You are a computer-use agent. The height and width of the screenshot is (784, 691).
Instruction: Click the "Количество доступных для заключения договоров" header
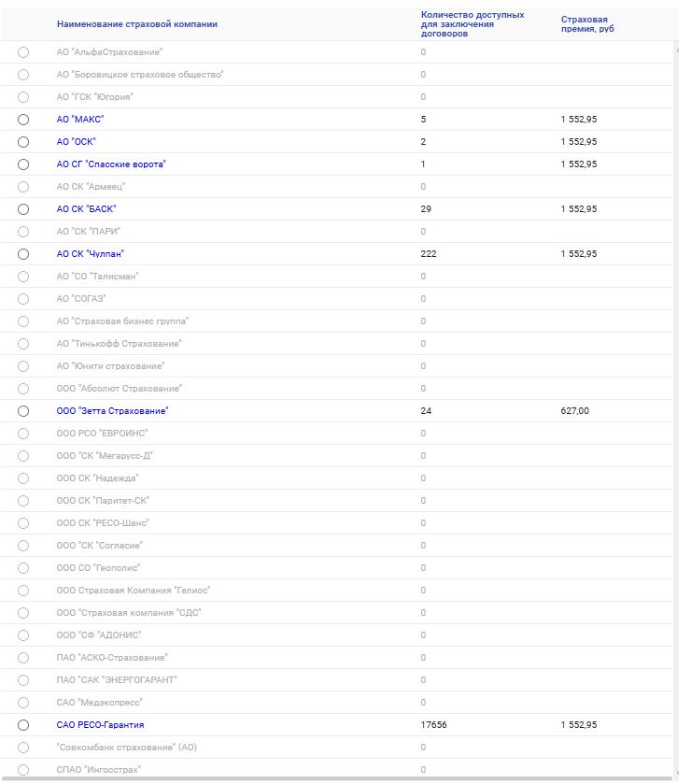click(x=472, y=24)
